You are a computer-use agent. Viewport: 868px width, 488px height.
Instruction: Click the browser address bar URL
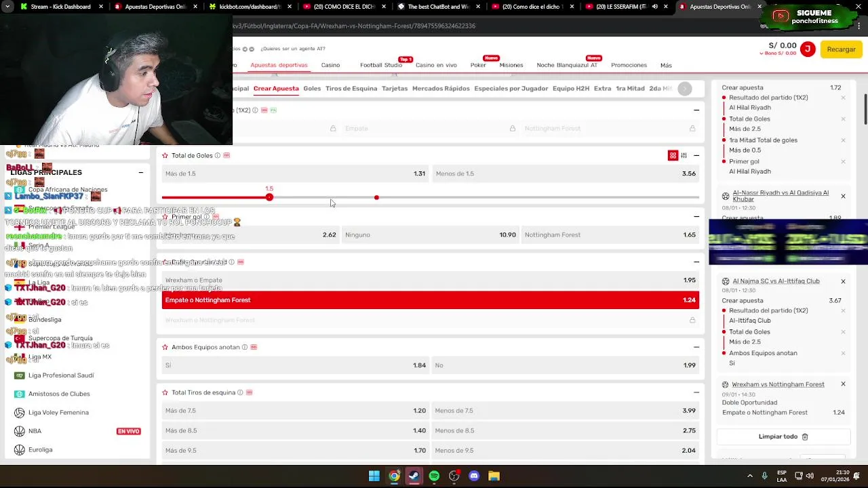point(354,26)
